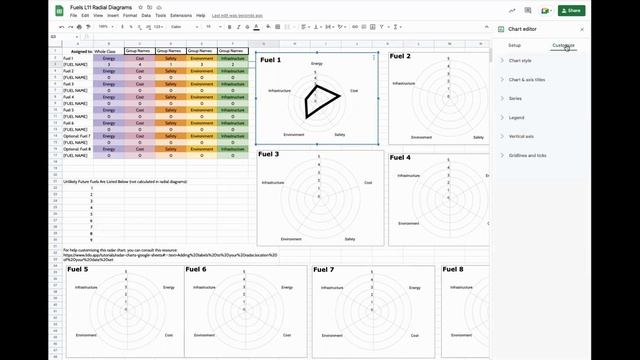The width and height of the screenshot is (640, 360).
Task: Select the Fuel 5 radar chart
Action: click(x=125, y=311)
